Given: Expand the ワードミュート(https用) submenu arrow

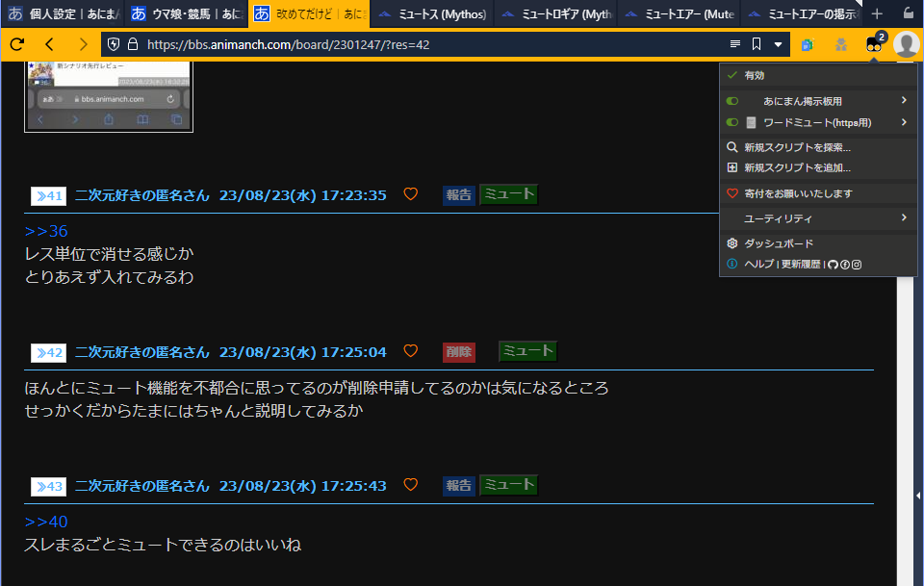Looking at the screenshot, I should pos(904,122).
